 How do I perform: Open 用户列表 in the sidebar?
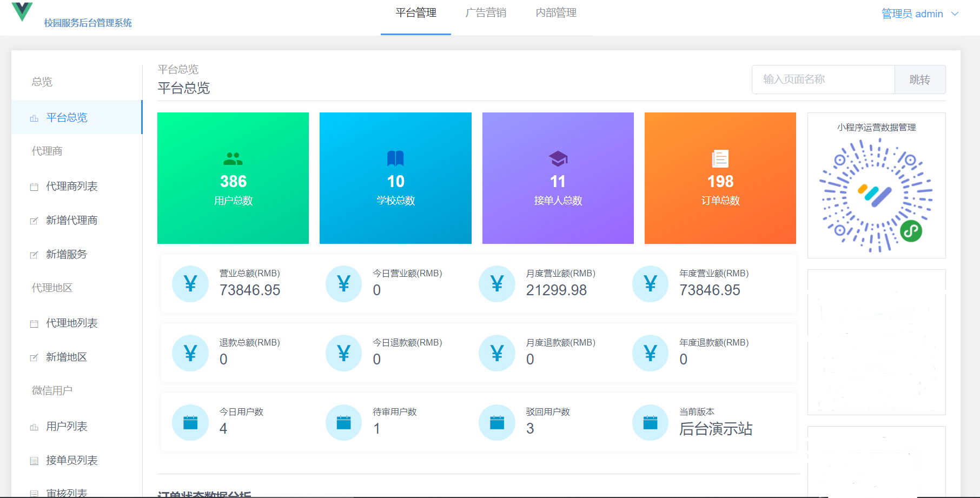(77, 427)
